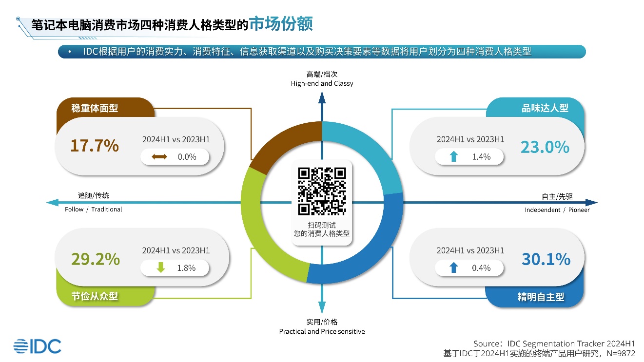Click the blue up arrow beside 0.4%
Image resolution: width=644 pixels, height=362 pixels.
point(454,267)
